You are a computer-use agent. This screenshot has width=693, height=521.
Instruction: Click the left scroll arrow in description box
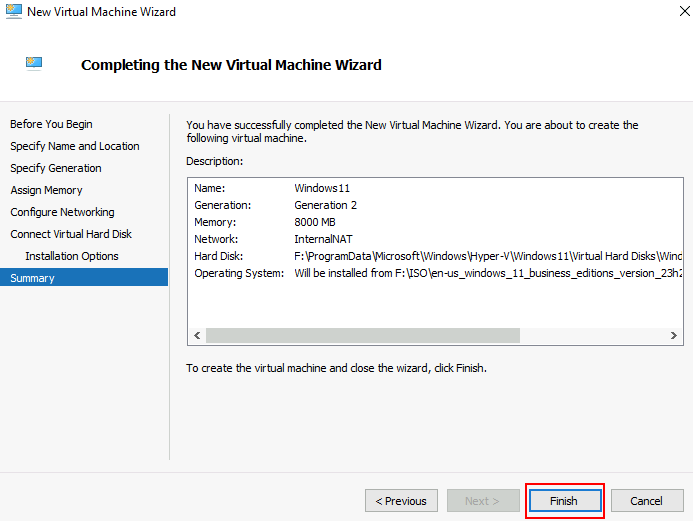197,335
